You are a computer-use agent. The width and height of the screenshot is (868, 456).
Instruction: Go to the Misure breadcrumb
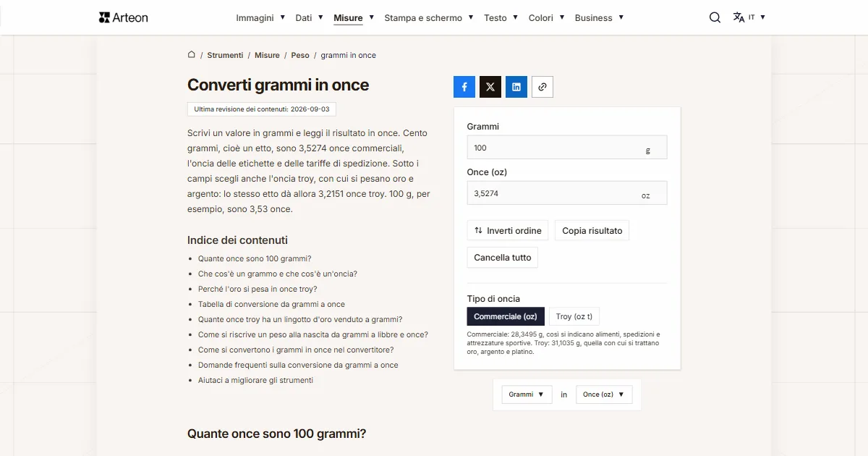[267, 55]
